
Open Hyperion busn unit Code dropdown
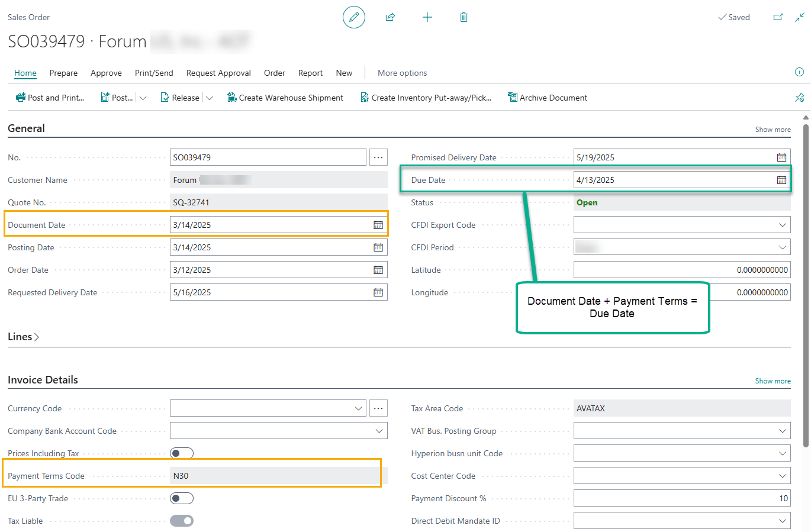click(x=782, y=453)
